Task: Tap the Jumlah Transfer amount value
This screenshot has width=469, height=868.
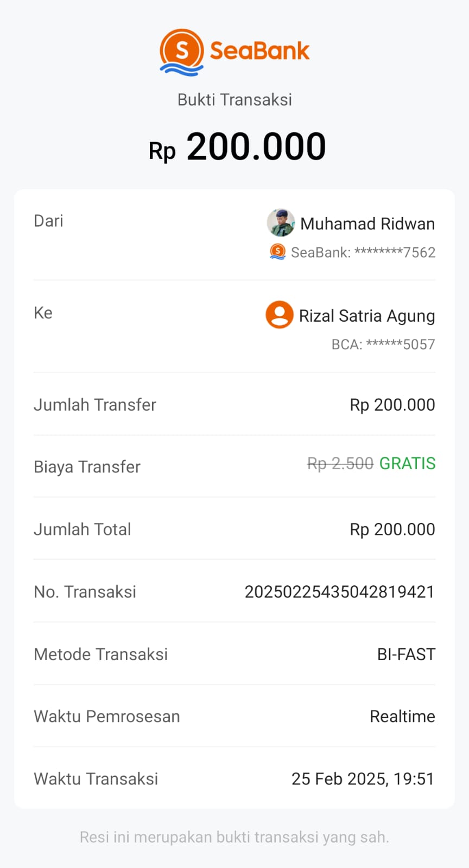Action: point(392,405)
